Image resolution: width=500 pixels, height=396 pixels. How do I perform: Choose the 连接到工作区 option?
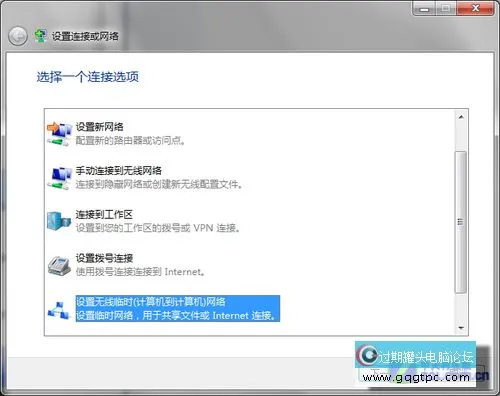tap(104, 214)
